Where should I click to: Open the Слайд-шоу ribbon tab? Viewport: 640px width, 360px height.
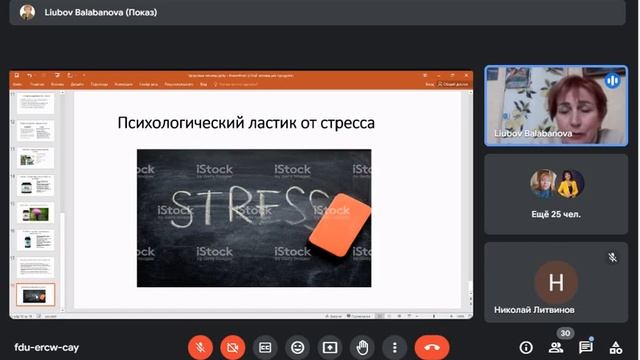pos(149,84)
